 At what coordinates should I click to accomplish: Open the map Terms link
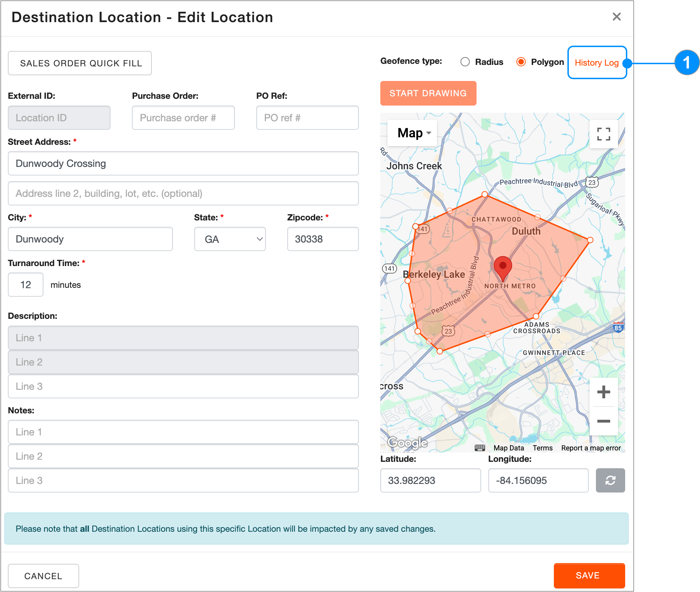pos(542,448)
